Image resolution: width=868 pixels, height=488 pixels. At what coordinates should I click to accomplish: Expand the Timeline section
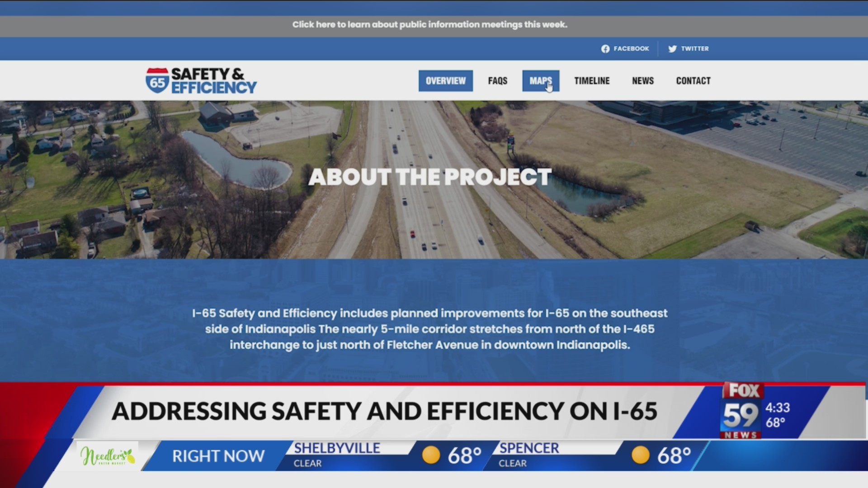point(592,80)
